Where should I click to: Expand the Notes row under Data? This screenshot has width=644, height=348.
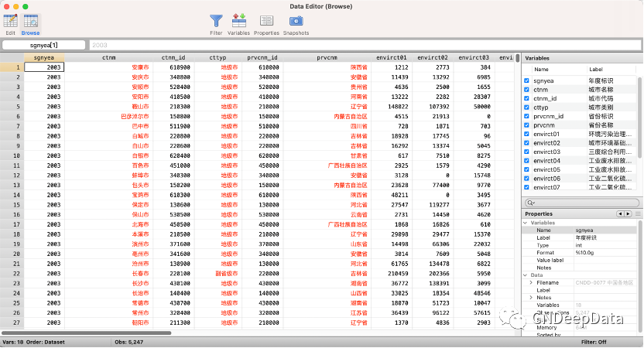pyautogui.click(x=531, y=298)
